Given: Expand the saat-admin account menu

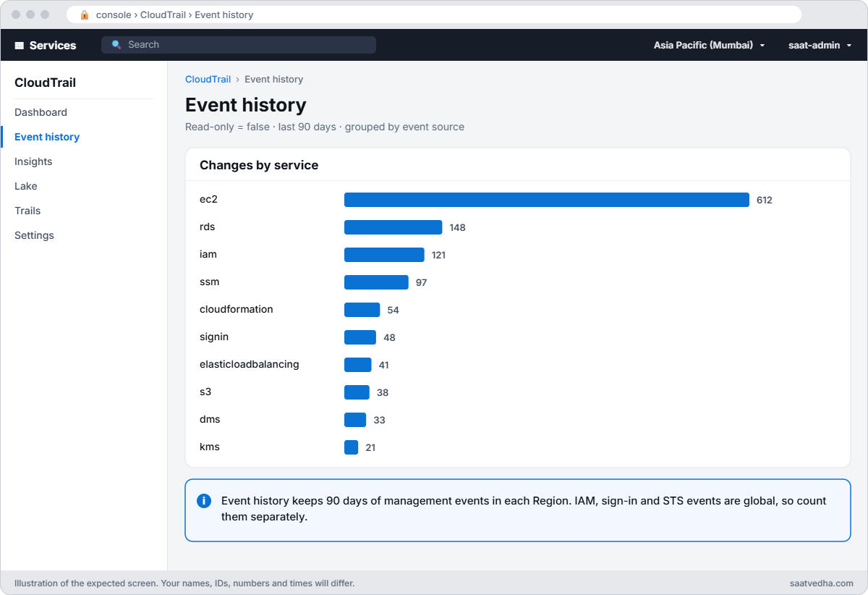Looking at the screenshot, I should (x=820, y=45).
